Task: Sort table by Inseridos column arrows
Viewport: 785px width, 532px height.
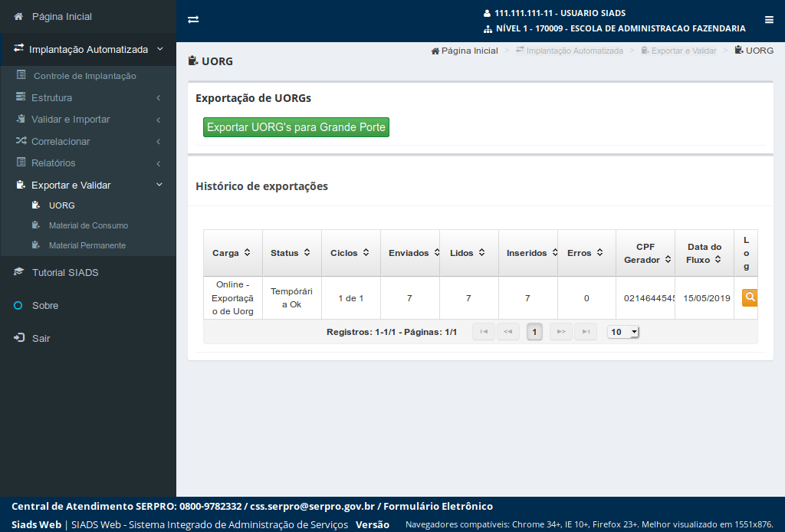Action: tap(555, 253)
